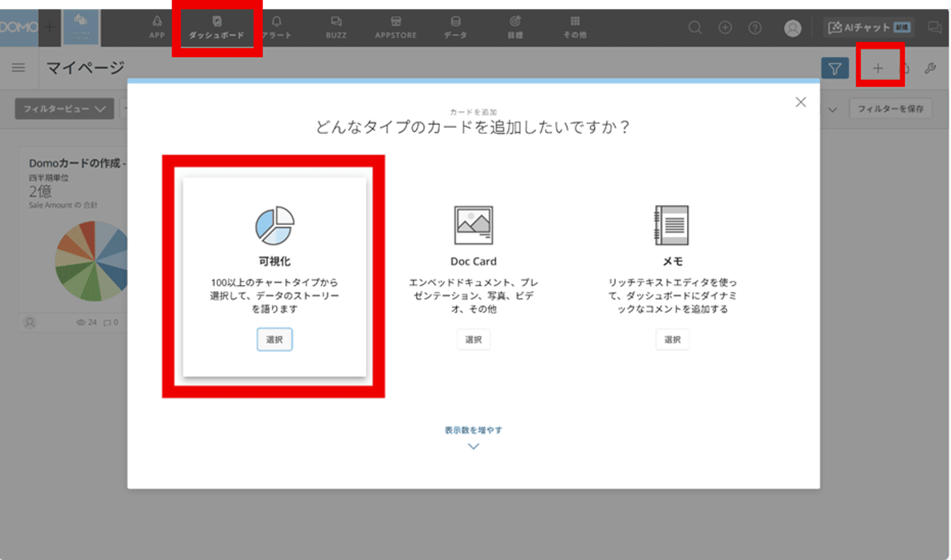Click the search magnifier icon in top bar
Screen dimensions: 951x560
[695, 27]
